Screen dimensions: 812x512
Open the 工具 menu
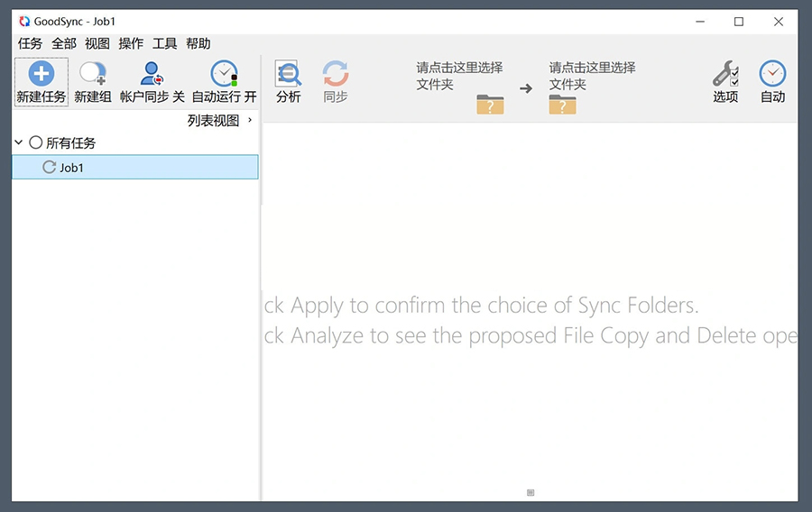point(164,43)
